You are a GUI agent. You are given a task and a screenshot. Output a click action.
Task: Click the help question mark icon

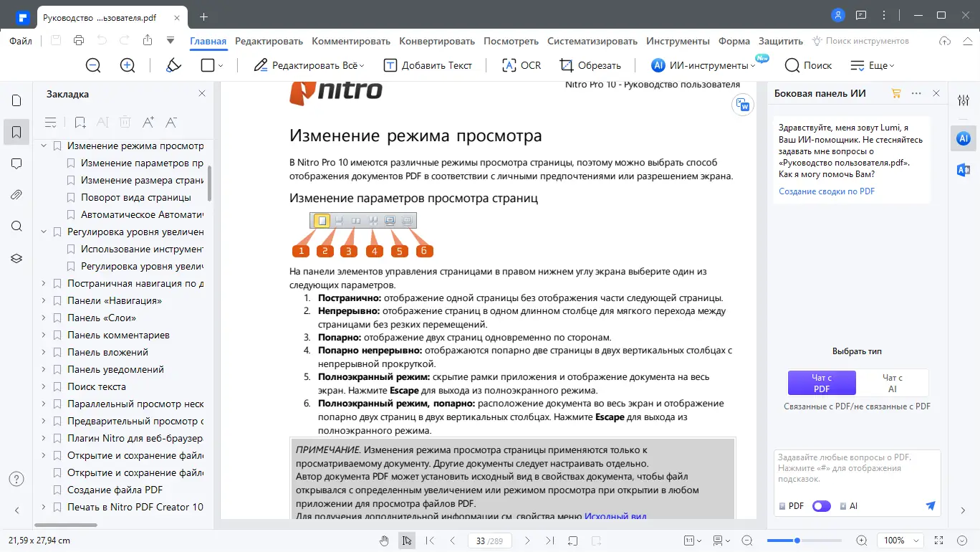pos(16,479)
